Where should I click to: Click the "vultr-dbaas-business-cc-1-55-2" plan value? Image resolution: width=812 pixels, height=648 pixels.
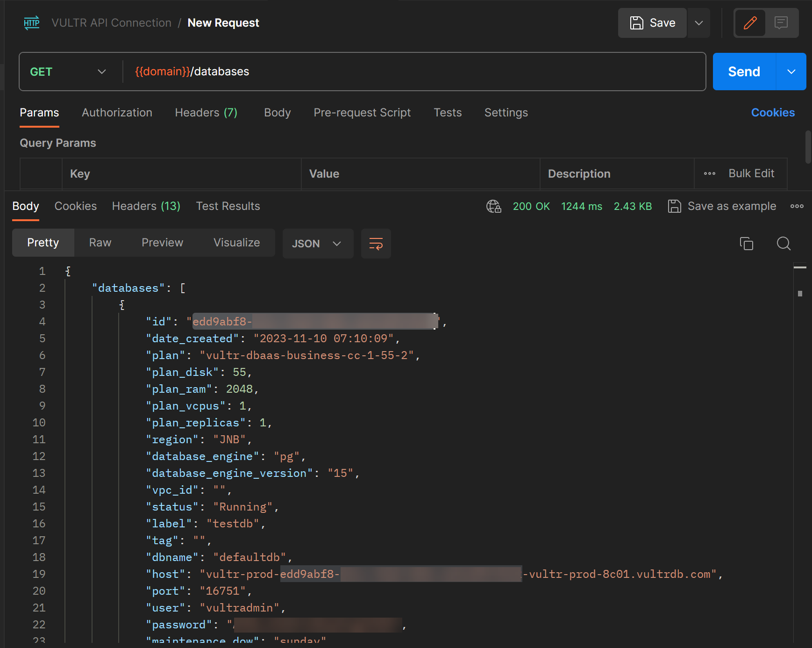pyautogui.click(x=307, y=355)
